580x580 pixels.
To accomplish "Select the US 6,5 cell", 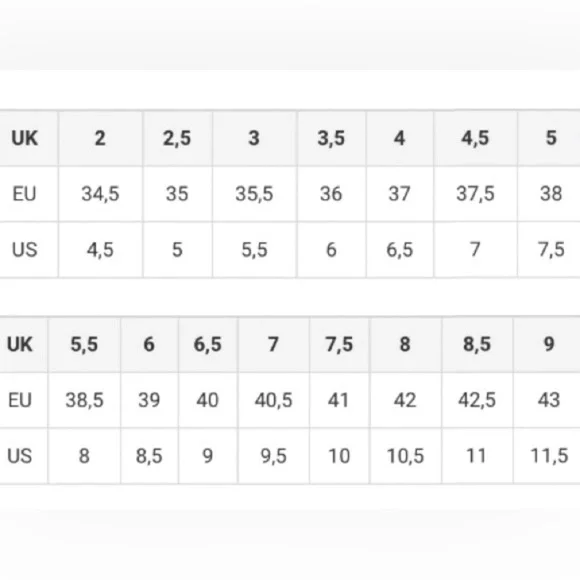I will (x=400, y=250).
